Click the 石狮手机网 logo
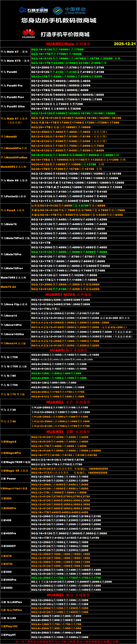The width and height of the screenshot is (137, 644). 34,10
